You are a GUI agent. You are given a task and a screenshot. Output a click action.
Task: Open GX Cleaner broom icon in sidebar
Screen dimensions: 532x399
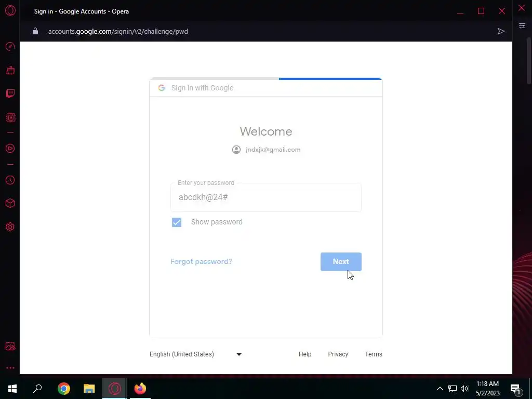[10, 70]
